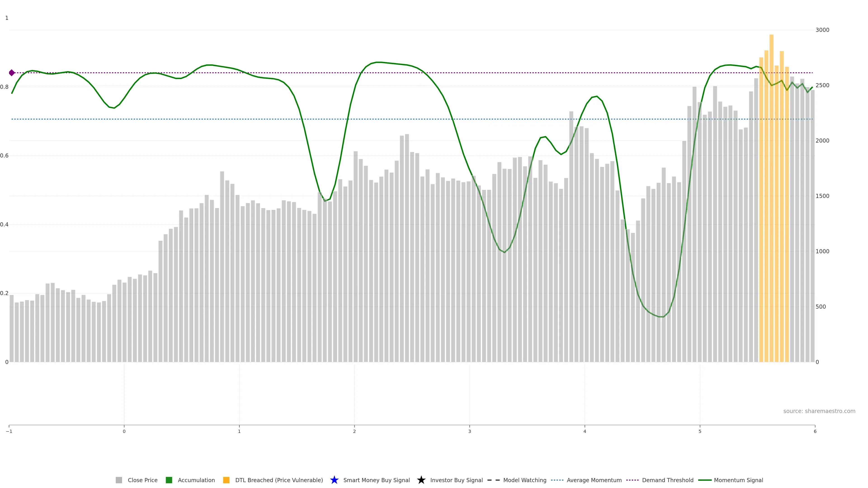Click the orange DTL Breached legend square
The height and width of the screenshot is (488, 868).
[226, 480]
